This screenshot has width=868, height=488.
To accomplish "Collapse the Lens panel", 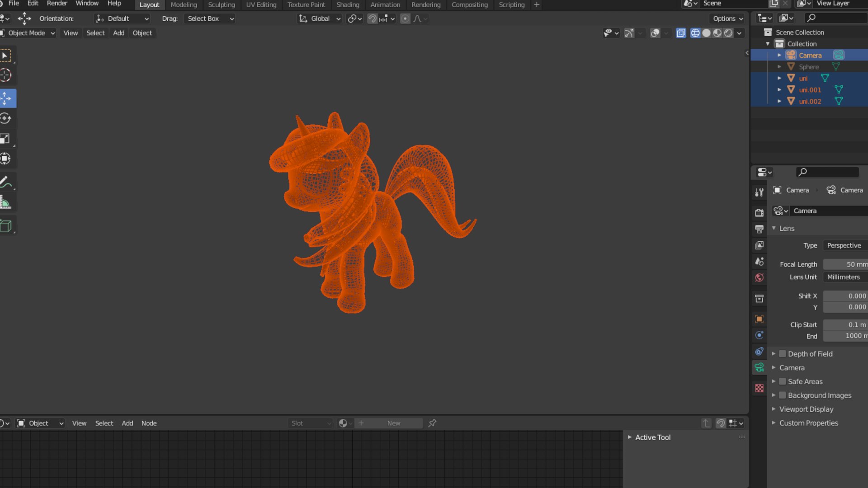I will click(x=774, y=228).
